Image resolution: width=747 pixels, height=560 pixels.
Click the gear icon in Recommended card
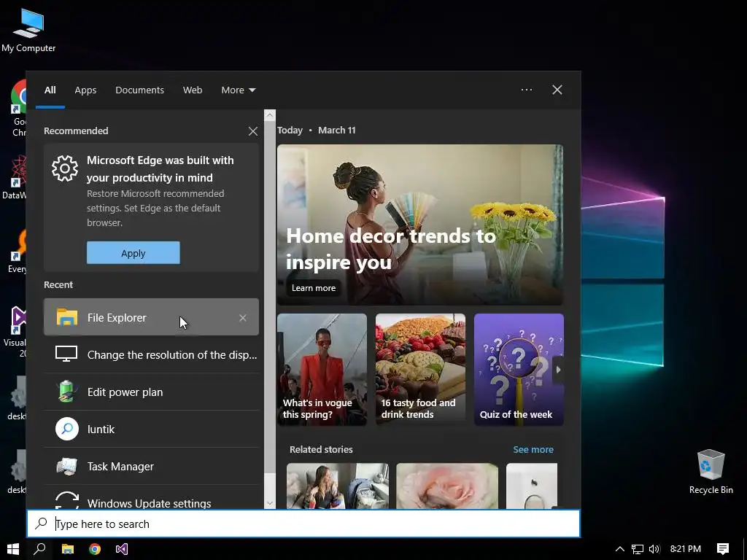(x=65, y=168)
